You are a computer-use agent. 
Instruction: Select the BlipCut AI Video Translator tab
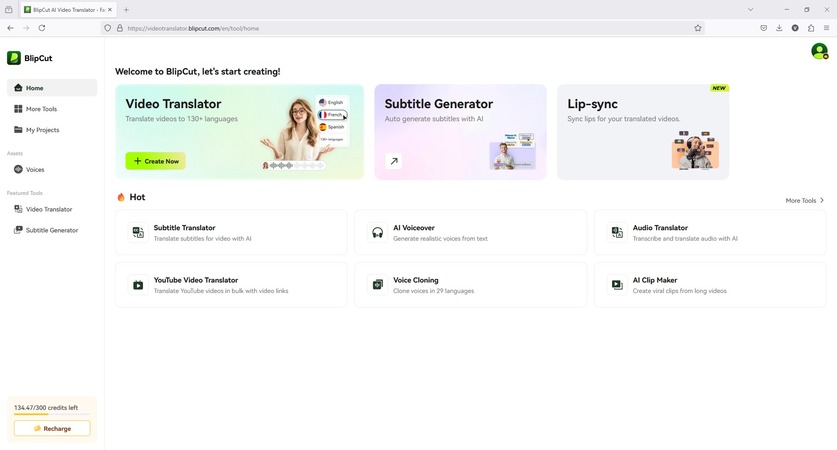point(68,10)
